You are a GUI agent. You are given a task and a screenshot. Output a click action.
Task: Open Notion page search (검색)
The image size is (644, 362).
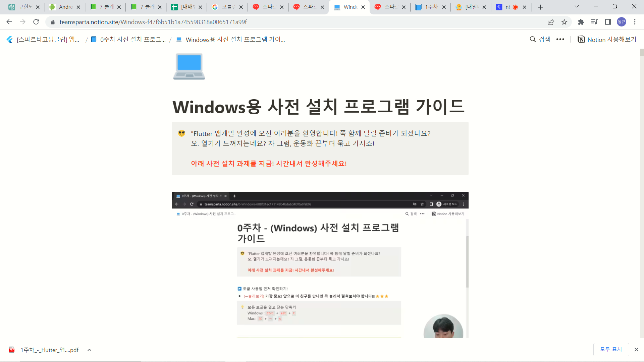540,40
